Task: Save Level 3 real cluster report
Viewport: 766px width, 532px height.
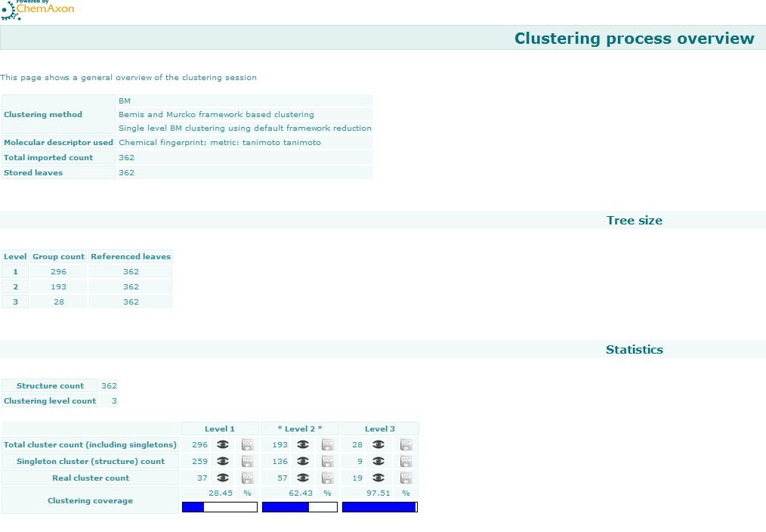Action: (x=406, y=478)
